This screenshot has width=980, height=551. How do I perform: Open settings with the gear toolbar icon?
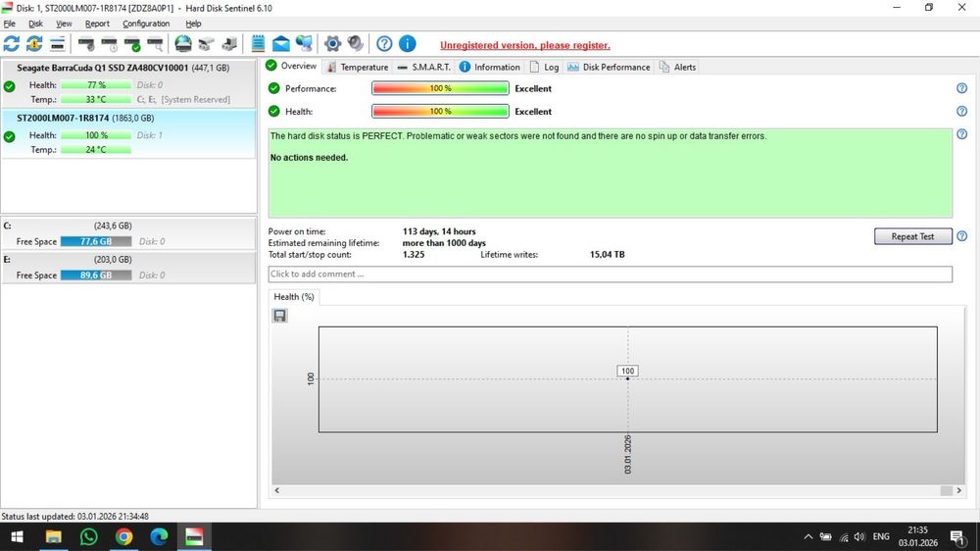coord(332,44)
